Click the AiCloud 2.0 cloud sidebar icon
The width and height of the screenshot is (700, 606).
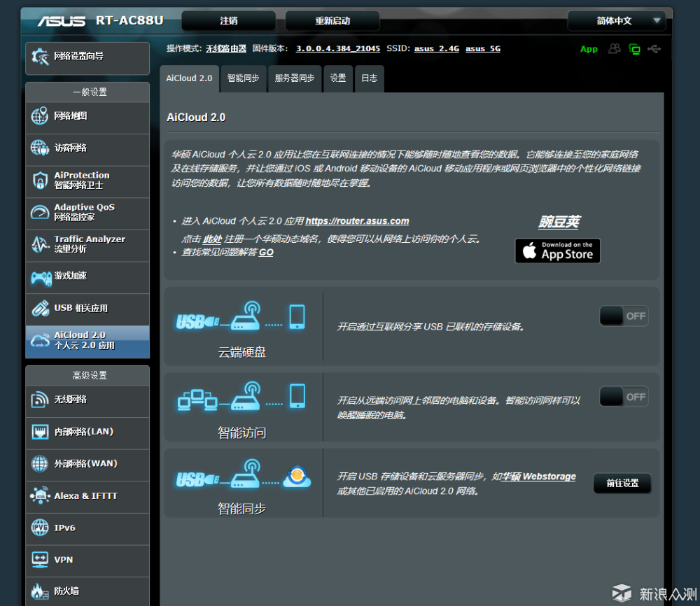click(x=40, y=341)
